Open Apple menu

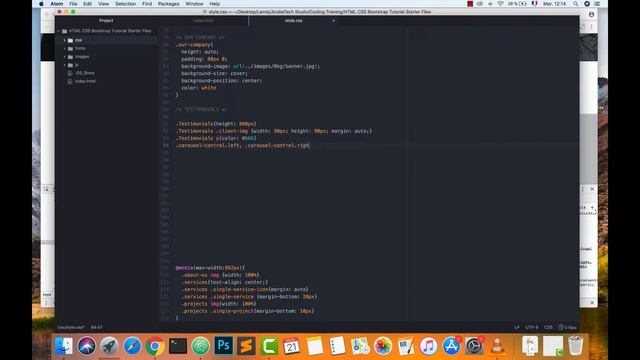pyautogui.click(x=41, y=4)
